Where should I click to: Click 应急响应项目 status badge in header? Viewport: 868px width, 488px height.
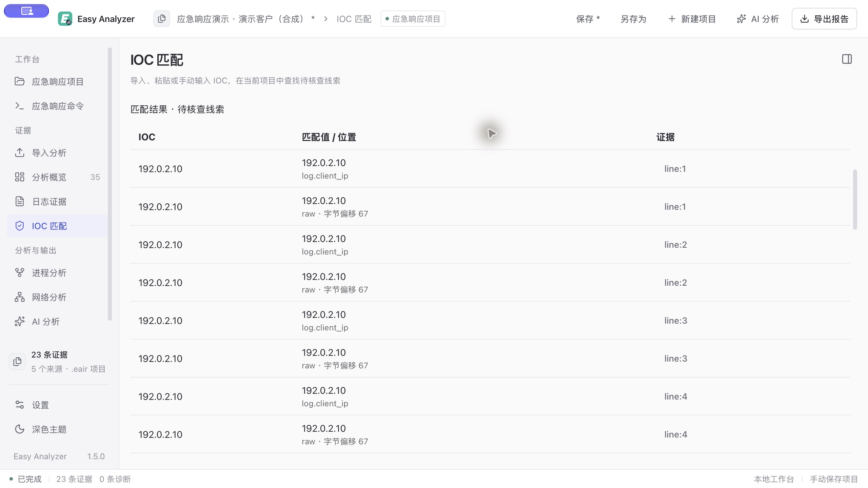coord(413,19)
